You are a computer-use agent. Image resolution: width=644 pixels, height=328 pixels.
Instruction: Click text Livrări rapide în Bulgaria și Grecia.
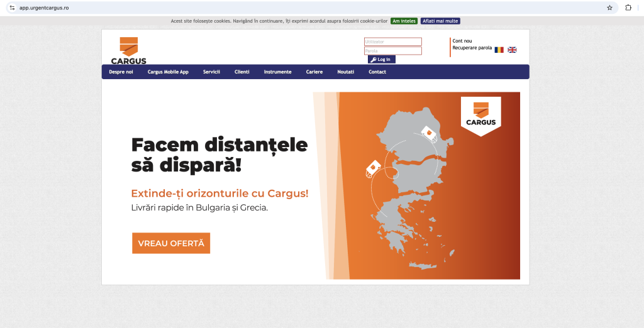click(199, 208)
